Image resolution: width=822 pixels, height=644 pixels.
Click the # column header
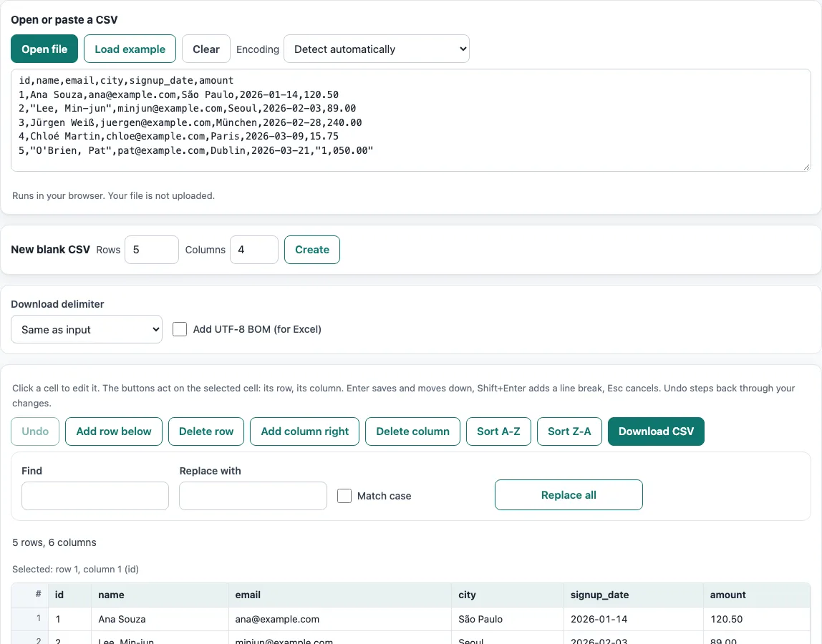30,595
